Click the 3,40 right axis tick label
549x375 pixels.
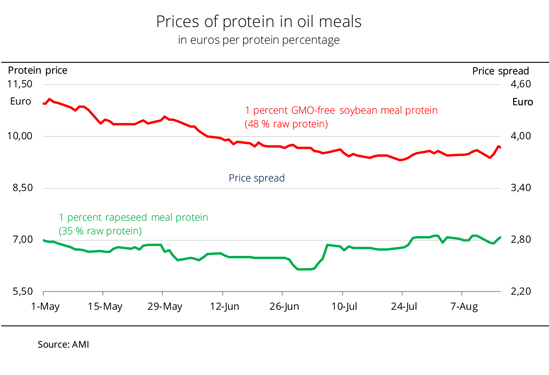[x=521, y=188]
